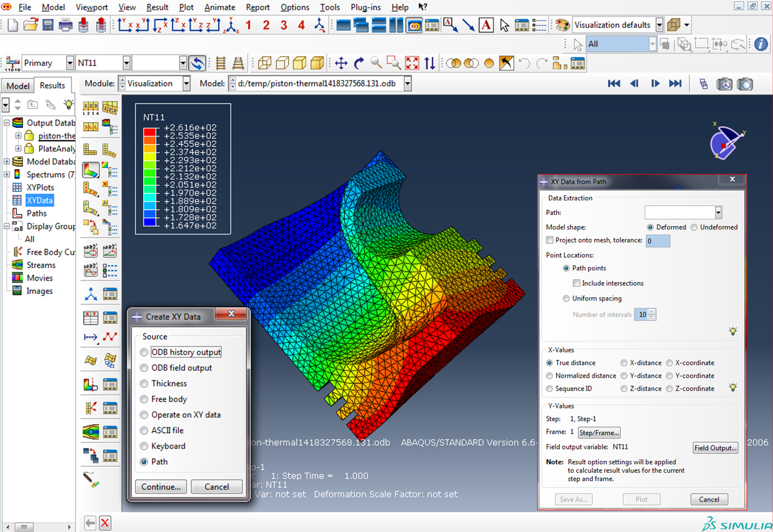
Task: Select ODB field output source
Action: (144, 368)
